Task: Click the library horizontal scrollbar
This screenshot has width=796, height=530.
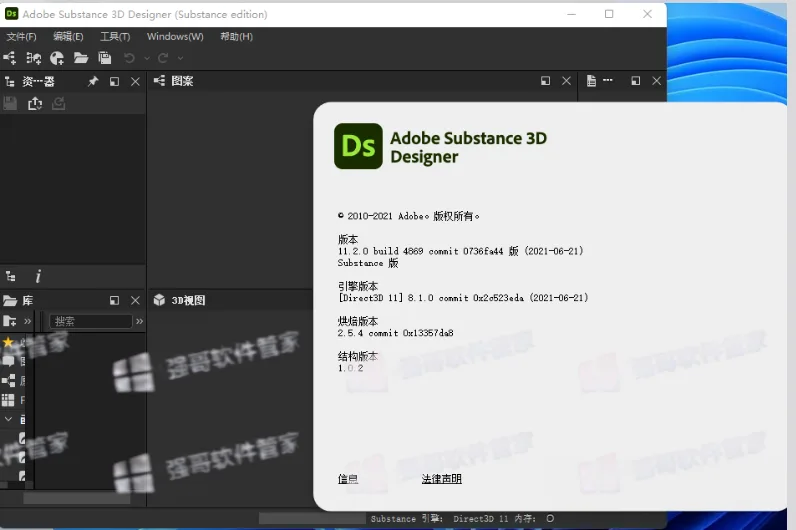Action: pyautogui.click(x=76, y=499)
